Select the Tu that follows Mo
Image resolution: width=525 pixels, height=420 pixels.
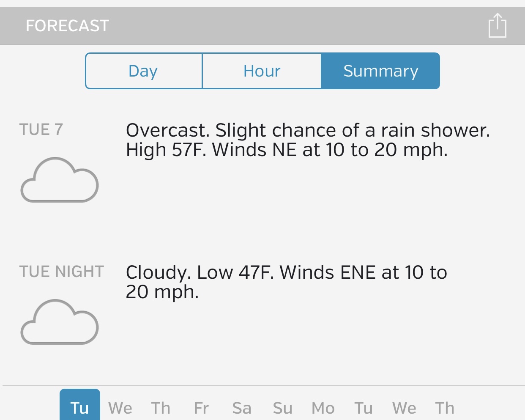364,408
